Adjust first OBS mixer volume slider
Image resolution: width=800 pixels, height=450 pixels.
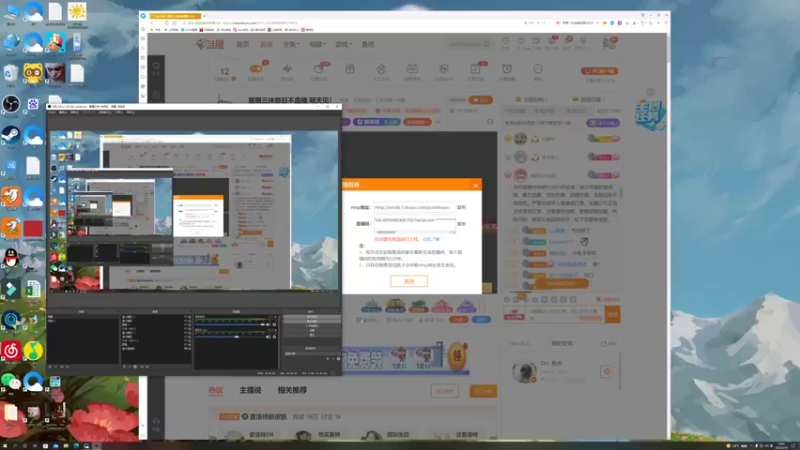pyautogui.click(x=231, y=324)
